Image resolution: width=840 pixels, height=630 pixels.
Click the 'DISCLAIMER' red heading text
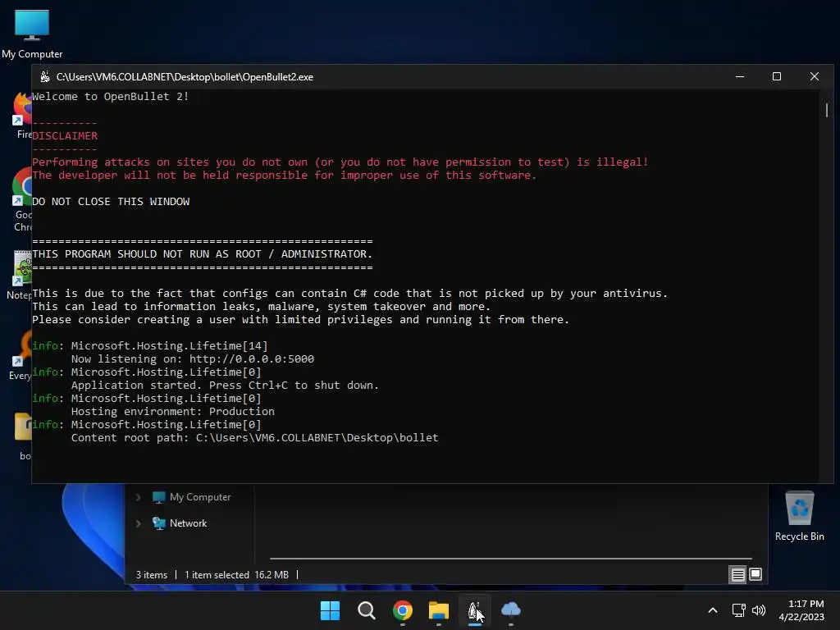click(x=65, y=136)
